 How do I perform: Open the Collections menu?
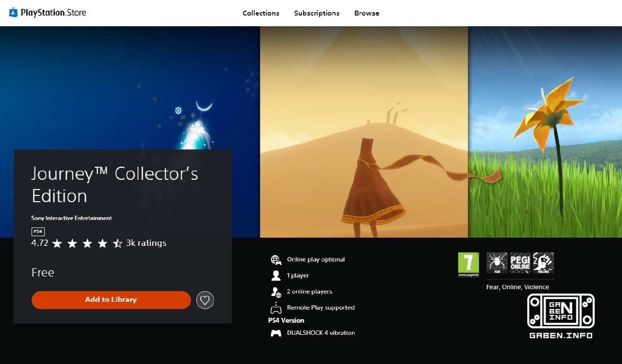(261, 13)
